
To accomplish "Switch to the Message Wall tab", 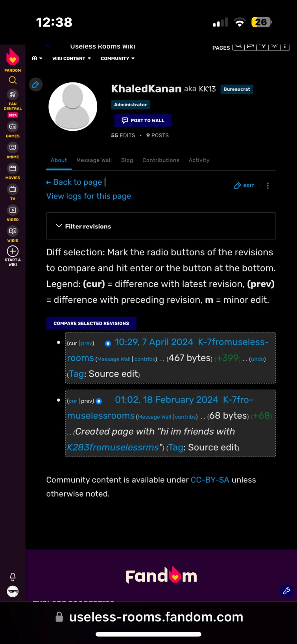I will pyautogui.click(x=94, y=160).
